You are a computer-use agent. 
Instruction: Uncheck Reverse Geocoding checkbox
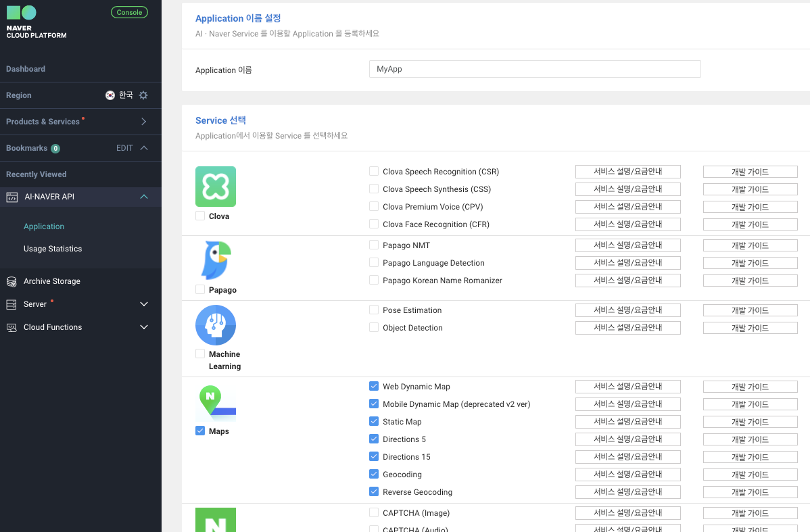[x=373, y=491]
